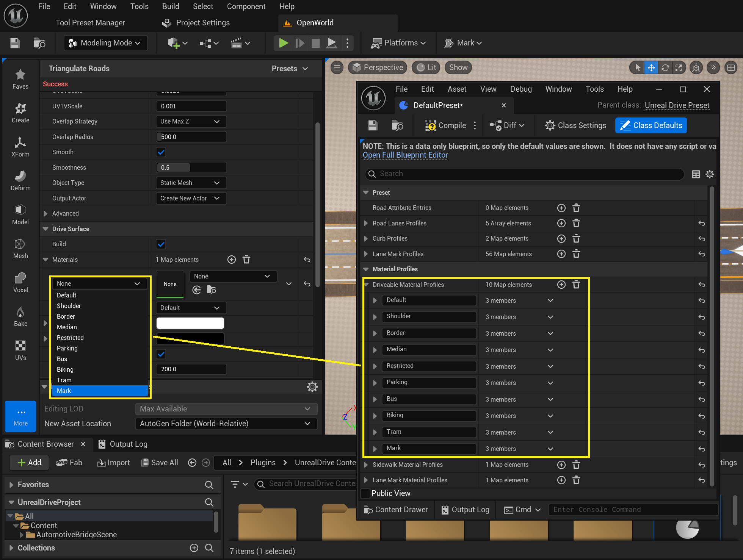The image size is (743, 560).
Task: Save the DefaultPreset blueprint asset
Action: [373, 125]
